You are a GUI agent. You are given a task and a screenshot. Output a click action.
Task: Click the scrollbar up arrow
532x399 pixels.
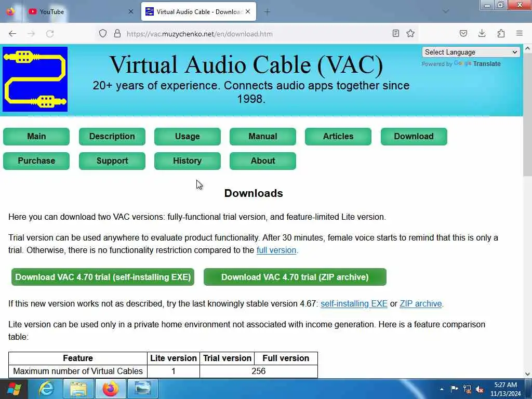click(x=527, y=48)
